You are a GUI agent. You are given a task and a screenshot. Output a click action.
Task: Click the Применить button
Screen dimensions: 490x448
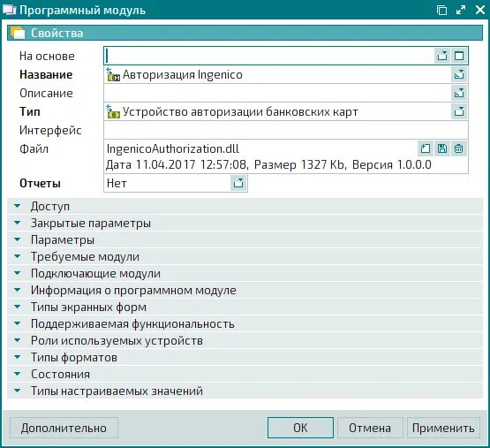point(443,428)
